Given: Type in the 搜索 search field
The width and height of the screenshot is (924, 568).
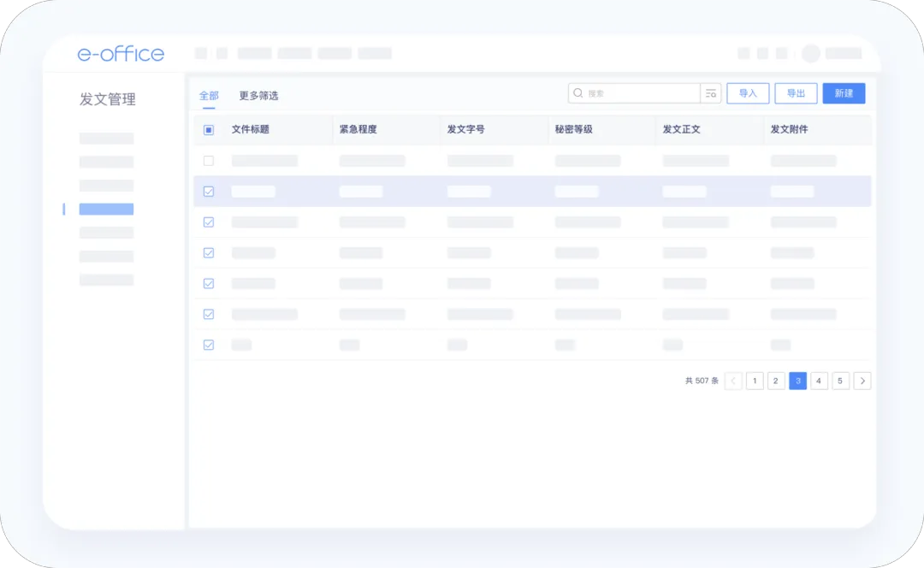Looking at the screenshot, I should 640,93.
